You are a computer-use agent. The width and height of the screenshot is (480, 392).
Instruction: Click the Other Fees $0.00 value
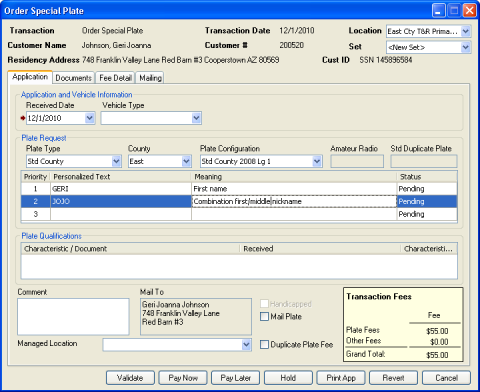coord(439,342)
